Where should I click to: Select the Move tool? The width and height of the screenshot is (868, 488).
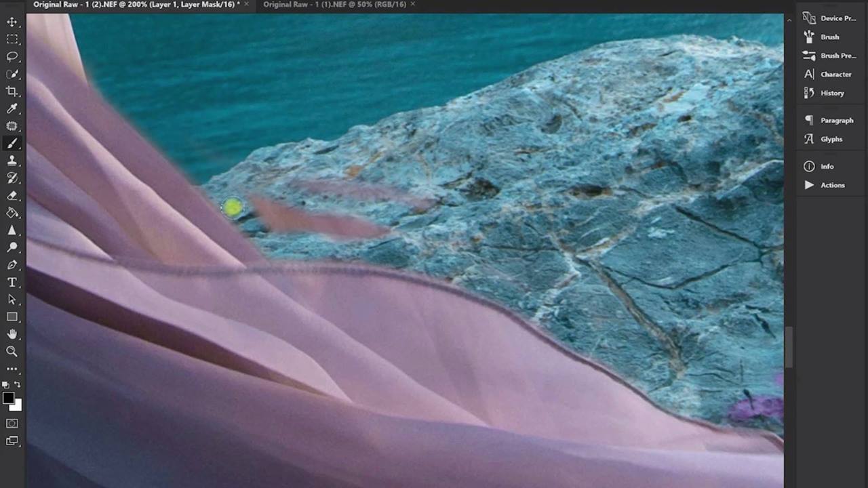click(12, 22)
